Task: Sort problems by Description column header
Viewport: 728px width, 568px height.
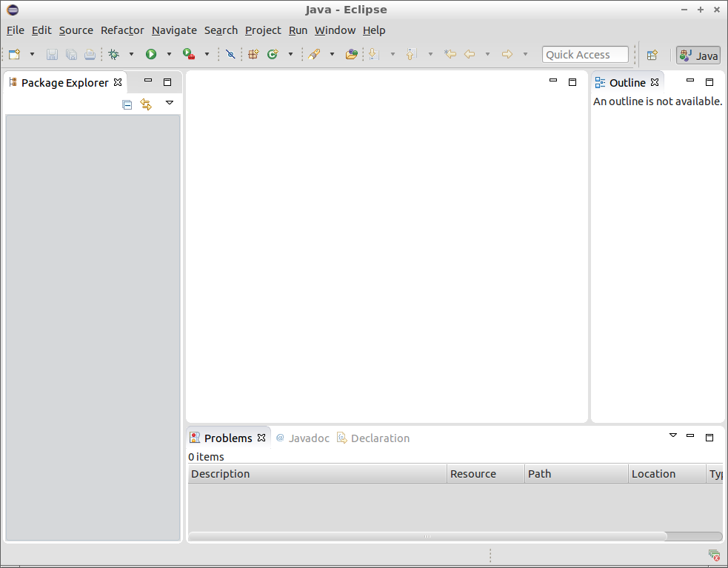Action: [x=318, y=474]
